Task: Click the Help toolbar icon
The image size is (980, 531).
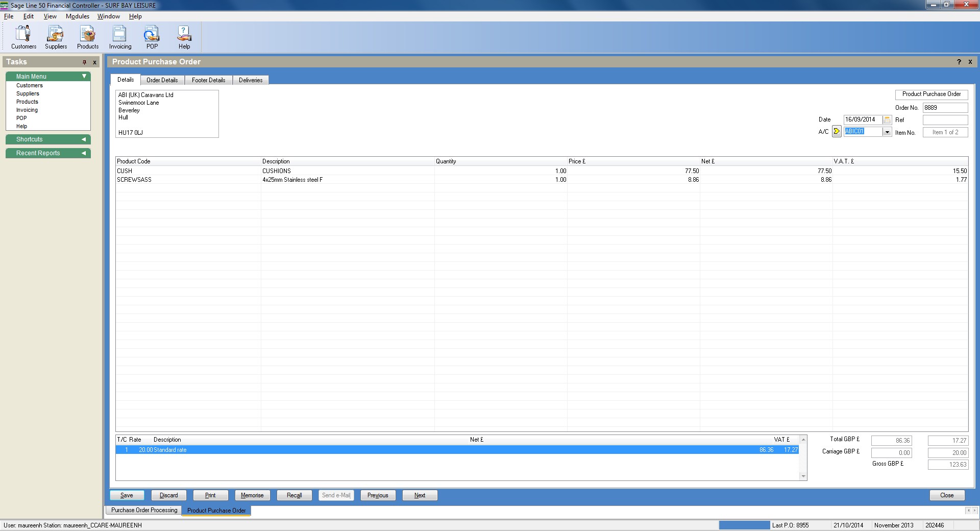Action: 184,37
